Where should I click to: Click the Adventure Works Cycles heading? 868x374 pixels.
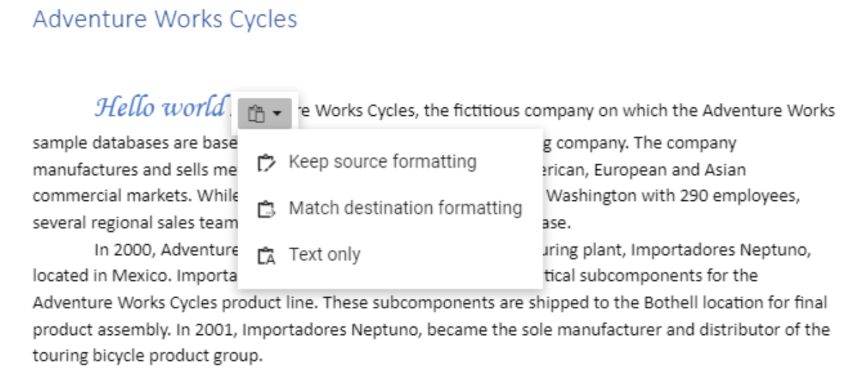pos(165,19)
